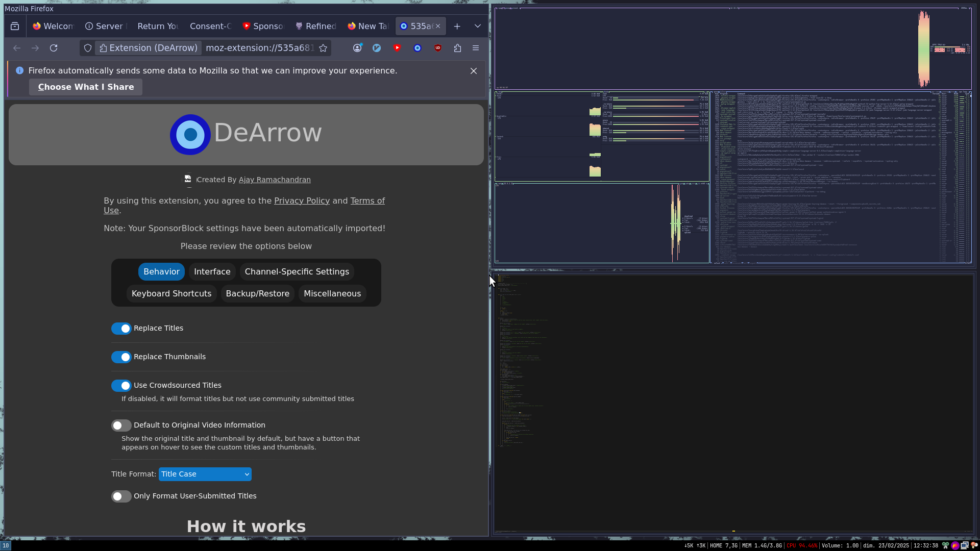Screen dimensions: 980x551
Task: Click the CPU 94.46% status entry
Action: click(x=802, y=546)
